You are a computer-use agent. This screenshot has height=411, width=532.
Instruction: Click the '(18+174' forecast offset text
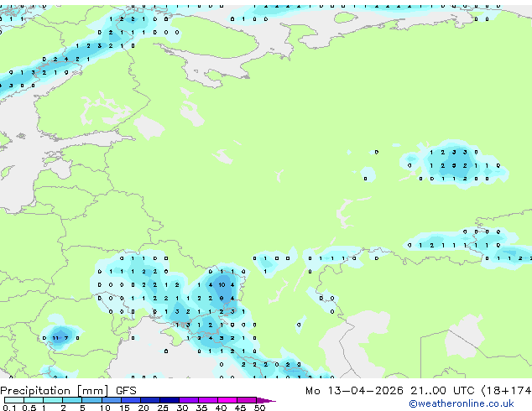point(506,391)
